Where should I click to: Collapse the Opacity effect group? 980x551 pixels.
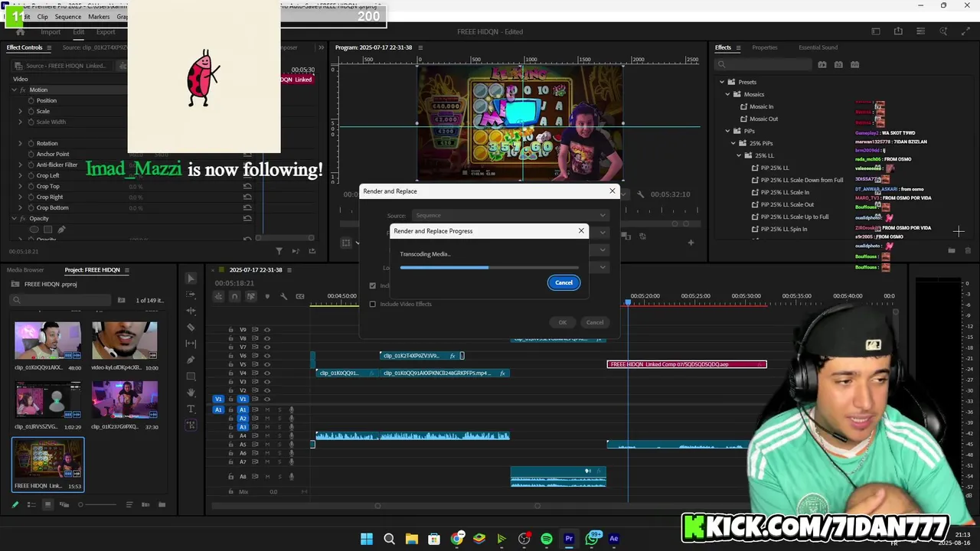click(x=14, y=218)
